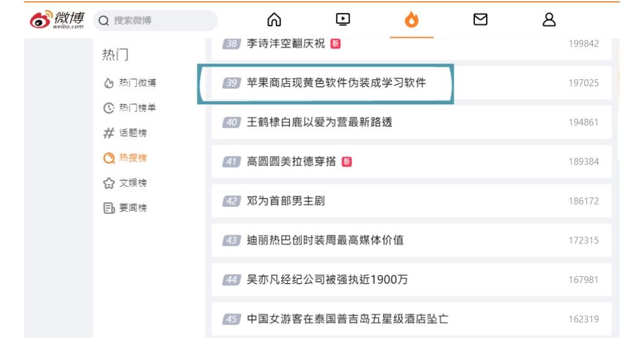Click the 新 badge beside 高圆圆美拉德穿搭
This screenshot has height=339, width=644.
[x=347, y=162]
